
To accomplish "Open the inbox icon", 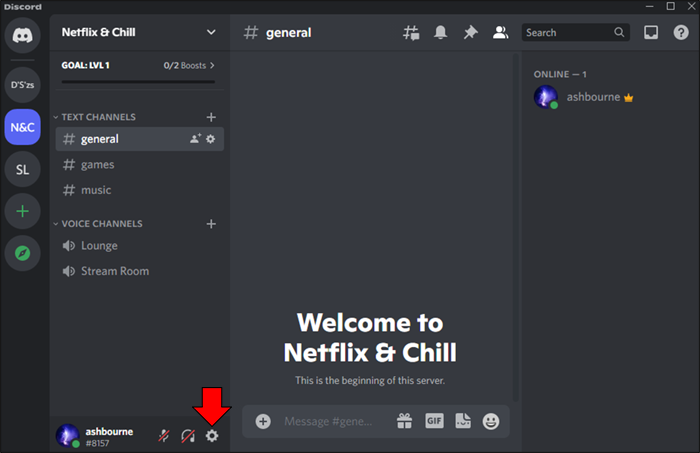I will coord(651,32).
